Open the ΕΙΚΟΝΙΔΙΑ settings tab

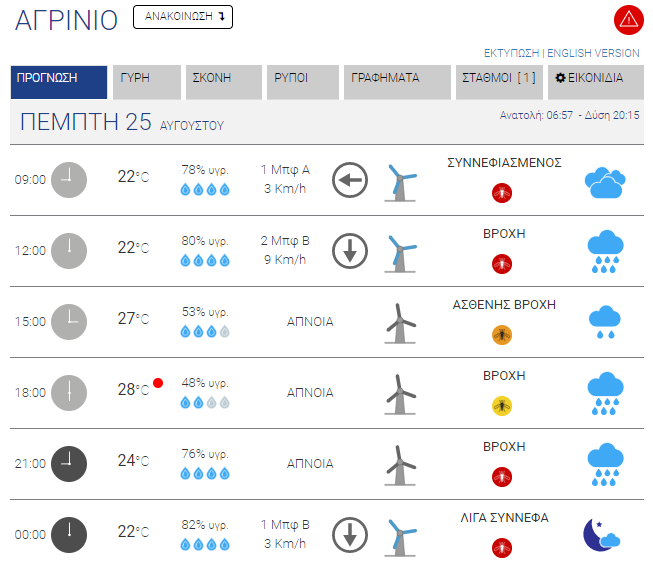[x=596, y=82]
